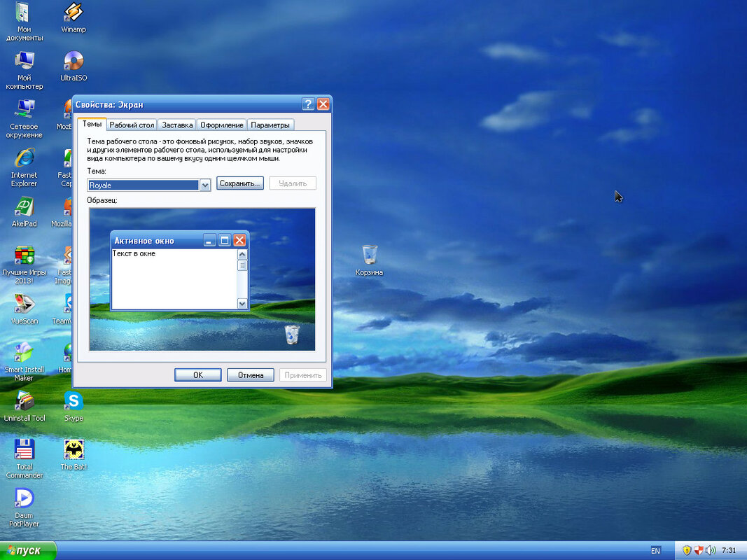This screenshot has height=560, width=747.
Task: Confirm settings with the OK button
Action: [197, 374]
